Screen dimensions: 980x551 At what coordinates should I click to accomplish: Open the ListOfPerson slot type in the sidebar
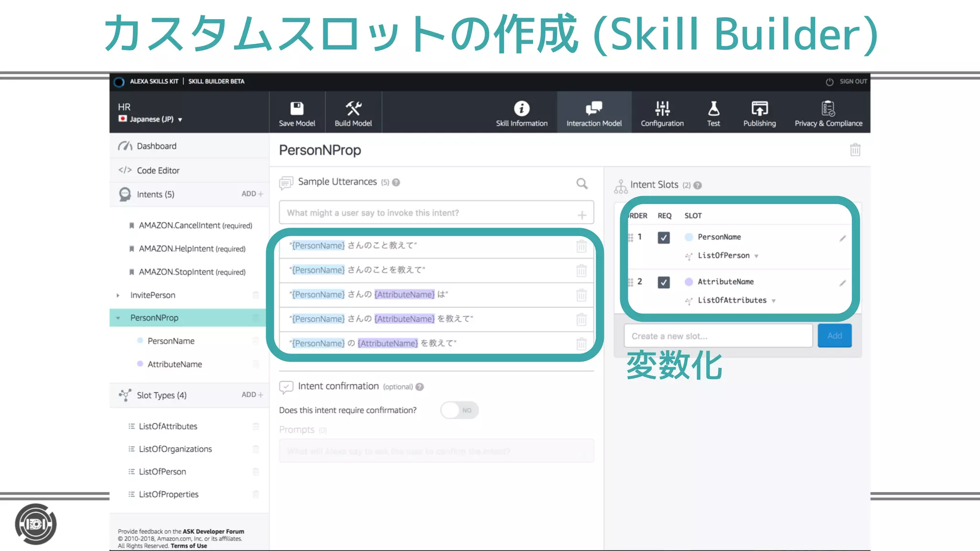coord(162,472)
